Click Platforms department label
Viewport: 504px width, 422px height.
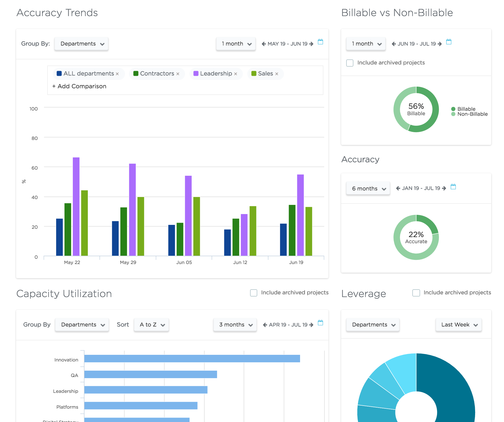[x=67, y=407]
